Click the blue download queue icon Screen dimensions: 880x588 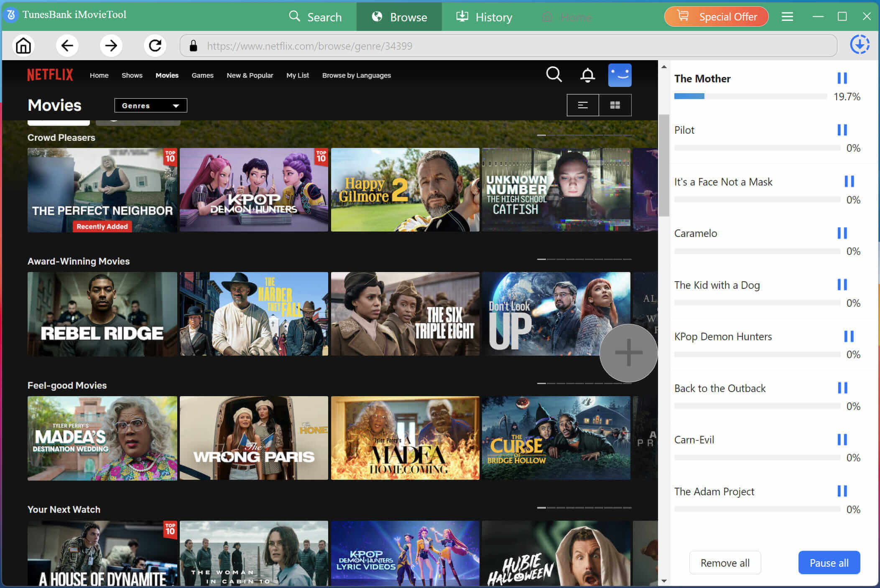(860, 45)
